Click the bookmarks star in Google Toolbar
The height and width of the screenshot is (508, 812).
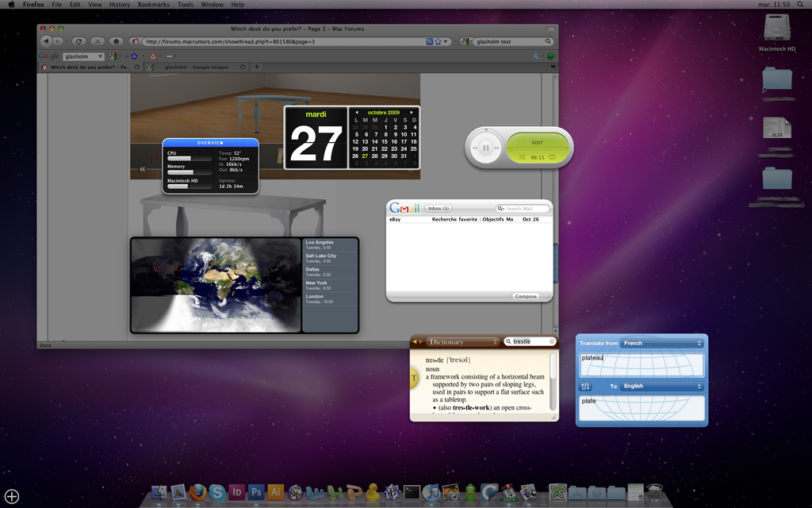(x=134, y=56)
